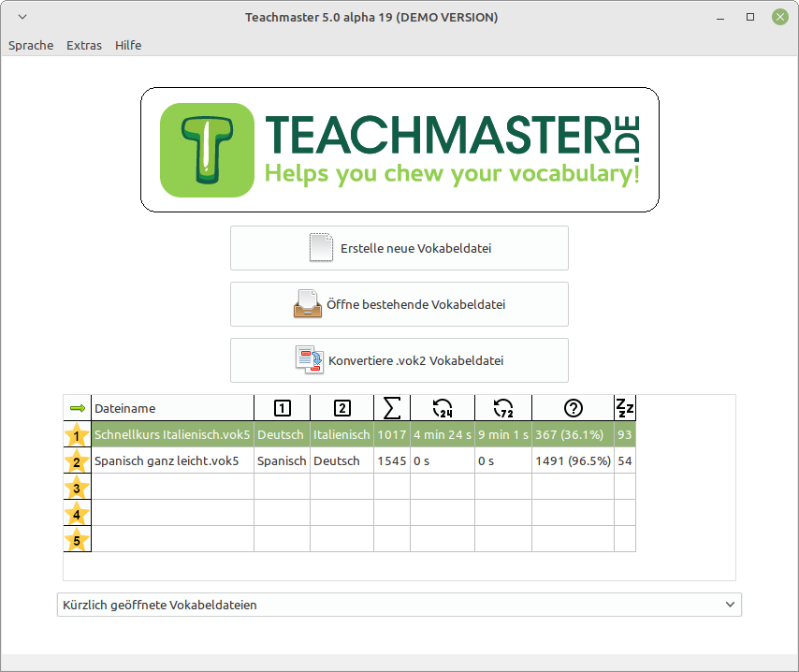Click Erstelle neue Vokabeldatei button
Screen dimensions: 799x672
[x=399, y=248]
